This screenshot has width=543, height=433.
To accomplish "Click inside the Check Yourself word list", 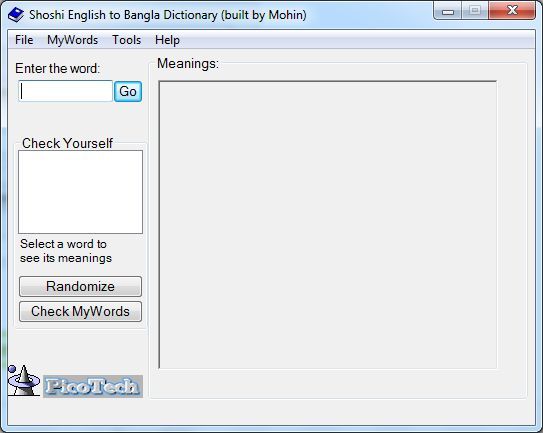I will (x=80, y=192).
